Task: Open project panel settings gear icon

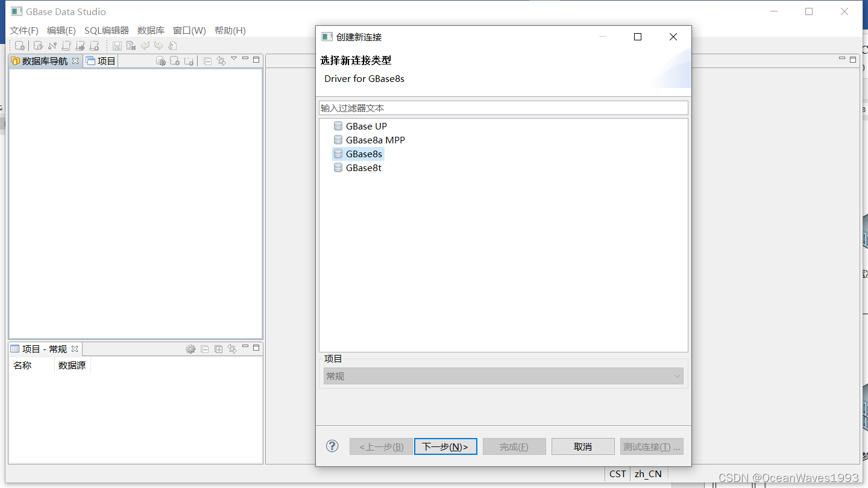Action: (x=190, y=349)
